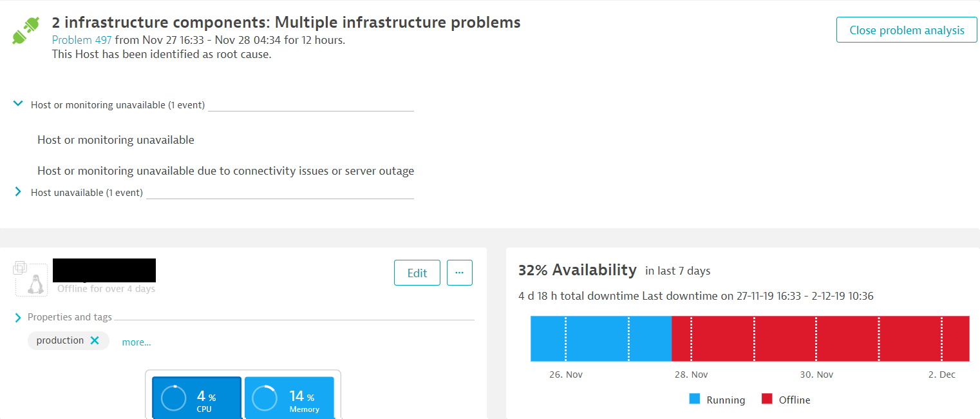Expand the Host unavailable event section

click(18, 191)
